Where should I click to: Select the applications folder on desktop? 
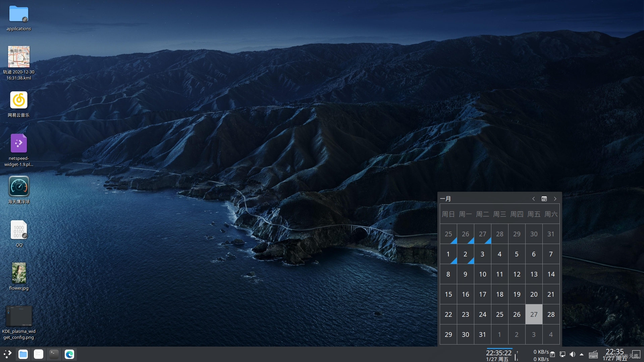pyautogui.click(x=19, y=14)
